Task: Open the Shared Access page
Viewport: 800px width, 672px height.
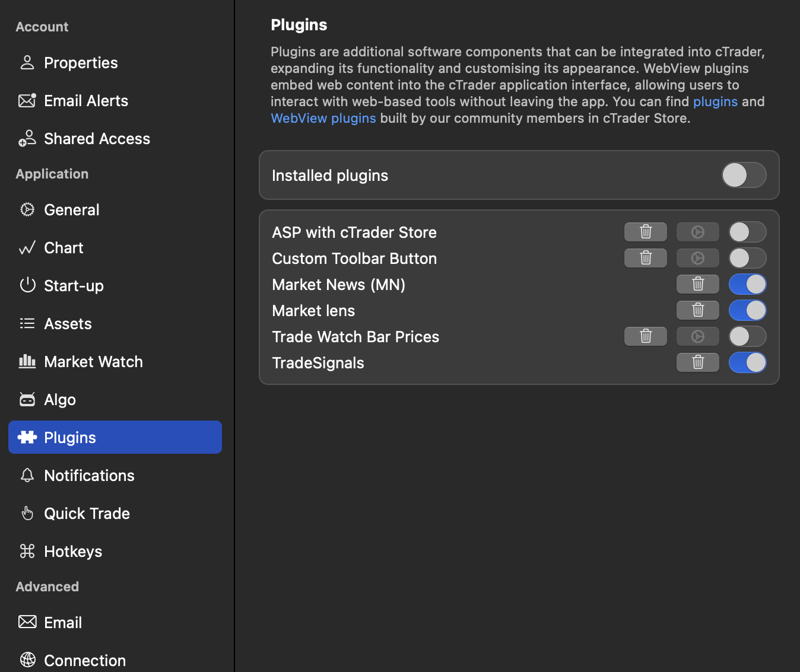Action: click(x=97, y=139)
